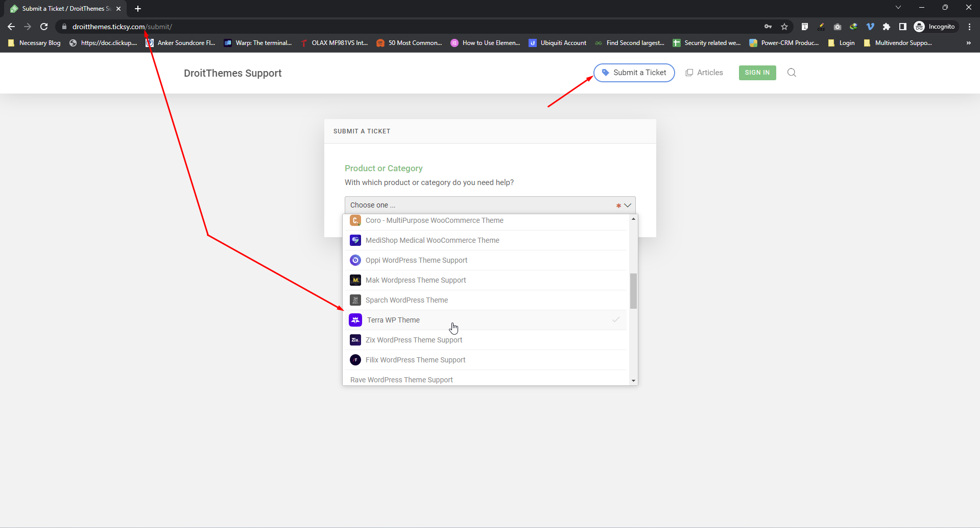
Task: Select MediShop Medical WooCommerce Theme option
Action: pyautogui.click(x=485, y=240)
